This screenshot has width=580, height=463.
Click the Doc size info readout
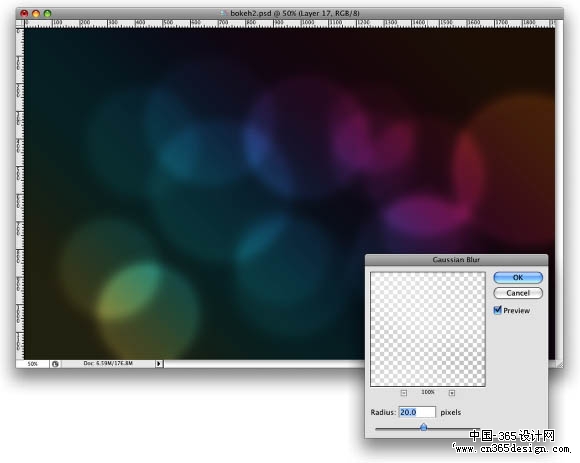tap(108, 364)
